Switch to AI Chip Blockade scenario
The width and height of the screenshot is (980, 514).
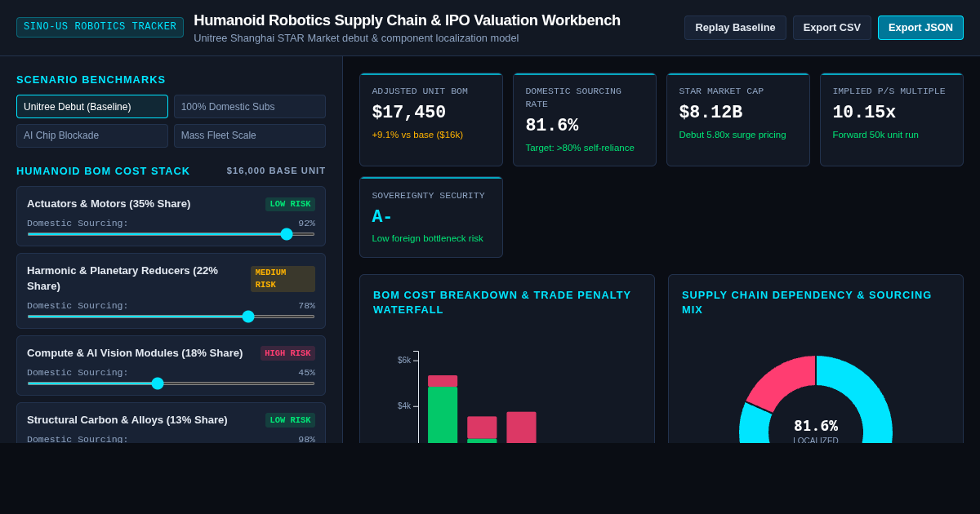click(x=92, y=135)
